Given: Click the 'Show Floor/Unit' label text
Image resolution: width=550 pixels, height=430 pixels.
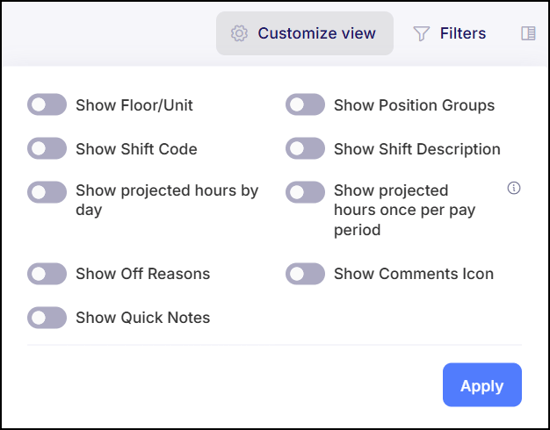Looking at the screenshot, I should click(134, 105).
